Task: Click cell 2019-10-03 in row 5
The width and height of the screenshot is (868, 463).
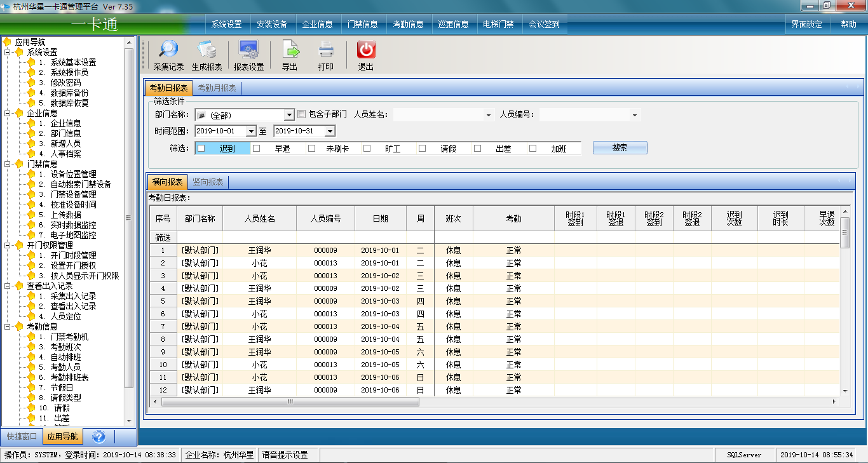Action: click(x=381, y=301)
